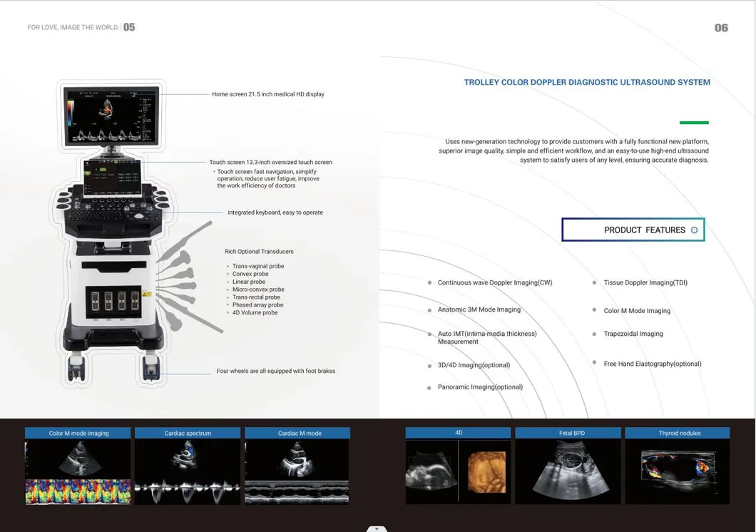Viewport: 756px width, 532px height.
Task: Select 'Linear probe' list item
Action: click(249, 282)
